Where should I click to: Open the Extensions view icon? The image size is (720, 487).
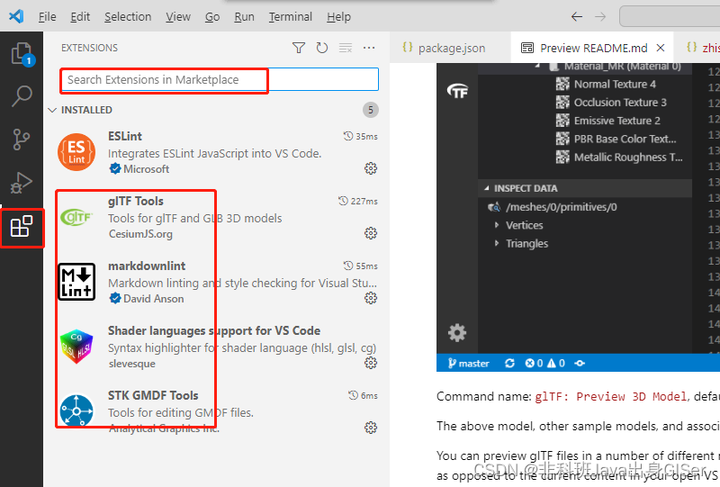tap(22, 227)
